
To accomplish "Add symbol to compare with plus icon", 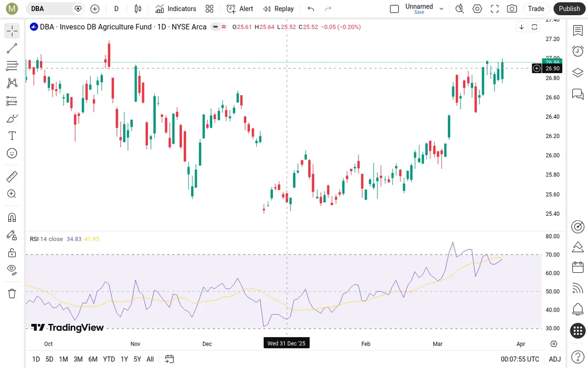I will (x=95, y=9).
